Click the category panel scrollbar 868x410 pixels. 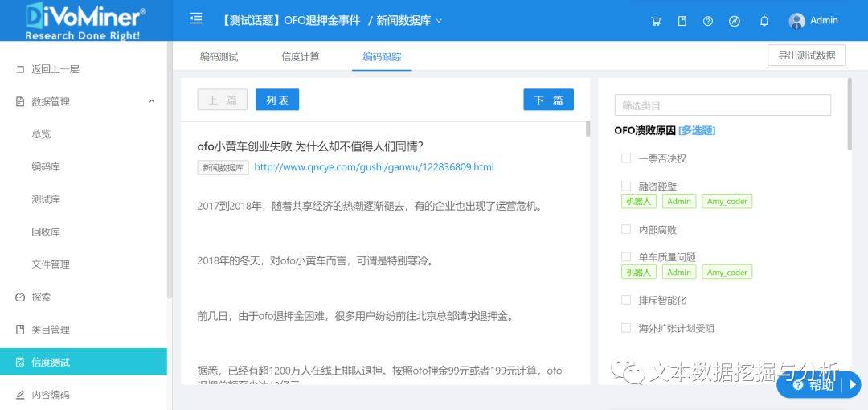850,113
